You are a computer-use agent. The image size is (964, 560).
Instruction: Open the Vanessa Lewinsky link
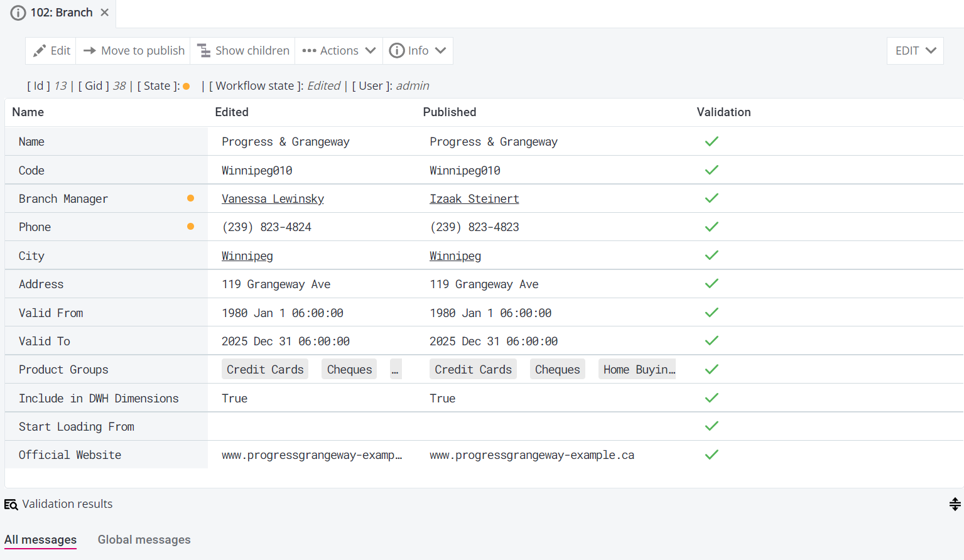tap(273, 199)
